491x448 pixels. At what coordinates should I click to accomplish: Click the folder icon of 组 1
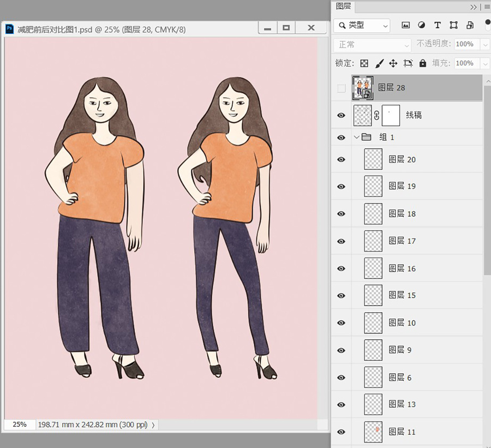coord(366,137)
